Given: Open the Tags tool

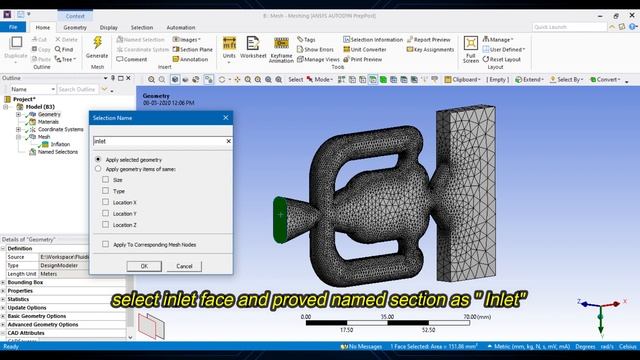Looking at the screenshot, I should (x=306, y=40).
